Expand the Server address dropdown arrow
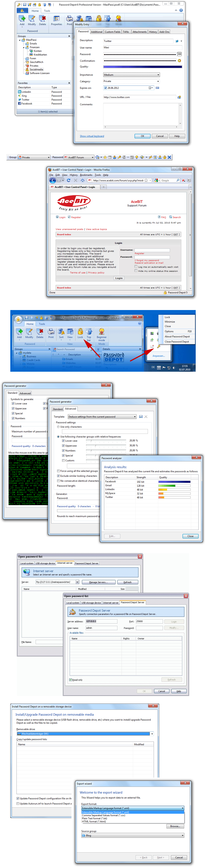 point(77,582)
